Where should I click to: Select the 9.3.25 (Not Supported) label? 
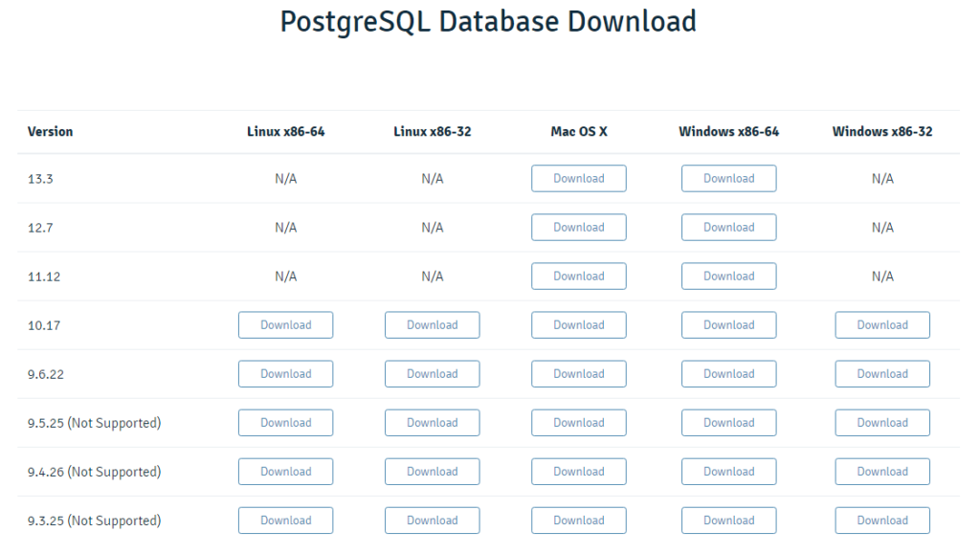[95, 521]
